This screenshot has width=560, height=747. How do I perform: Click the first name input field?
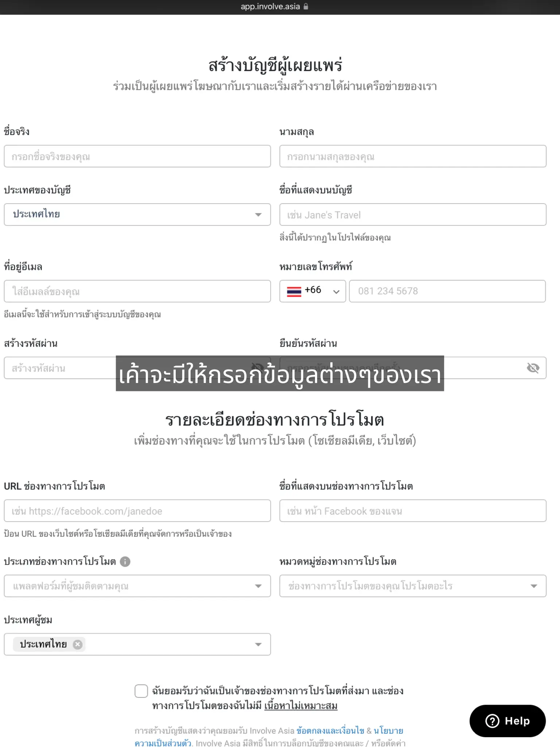click(137, 156)
